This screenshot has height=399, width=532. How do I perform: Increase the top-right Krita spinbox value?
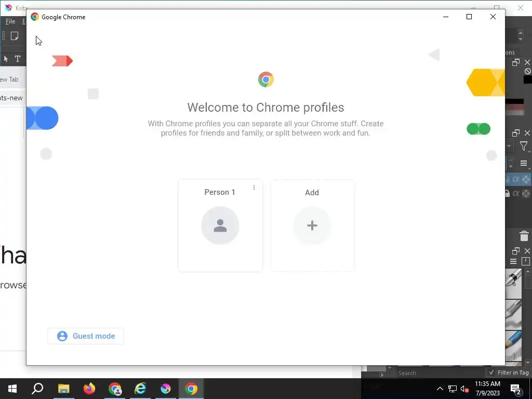(521, 32)
